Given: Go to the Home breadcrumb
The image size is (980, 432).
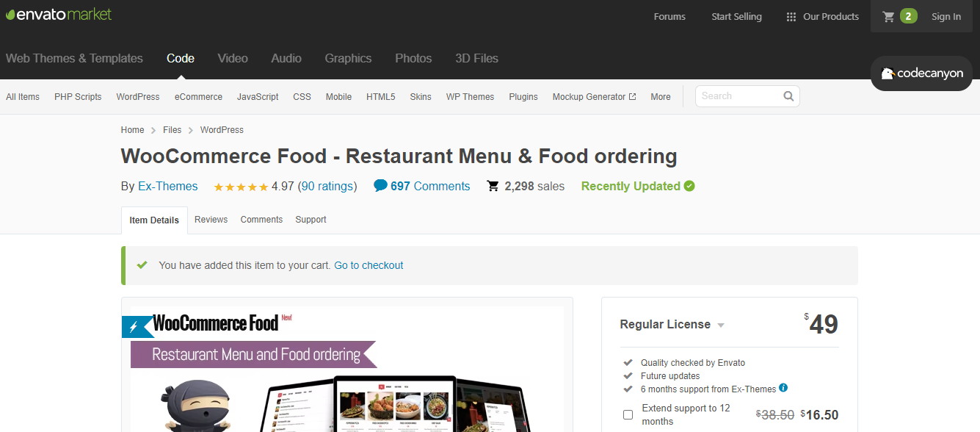Looking at the screenshot, I should pyautogui.click(x=133, y=130).
